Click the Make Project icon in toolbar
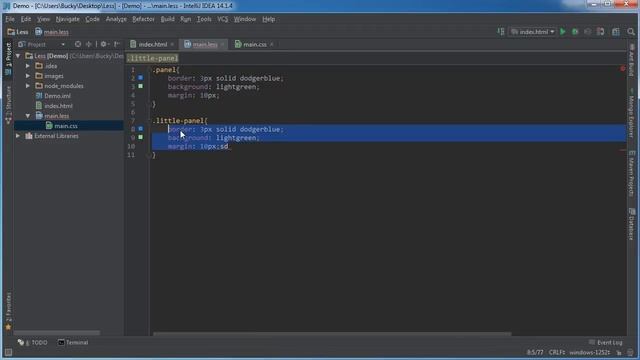The width and height of the screenshot is (640, 360). (501, 31)
